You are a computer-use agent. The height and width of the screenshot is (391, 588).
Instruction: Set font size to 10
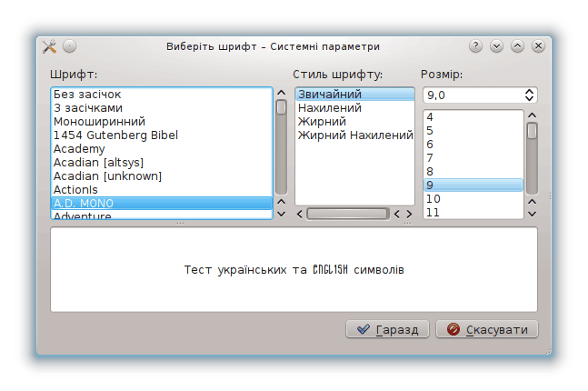(x=434, y=199)
